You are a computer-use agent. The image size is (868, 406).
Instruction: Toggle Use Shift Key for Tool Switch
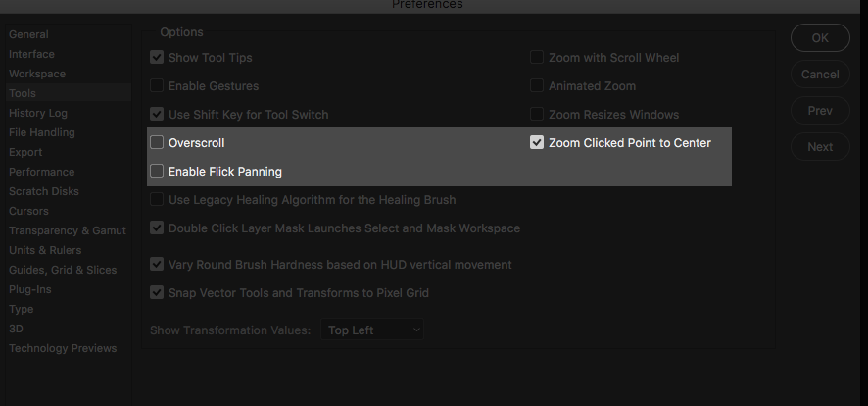click(x=157, y=115)
